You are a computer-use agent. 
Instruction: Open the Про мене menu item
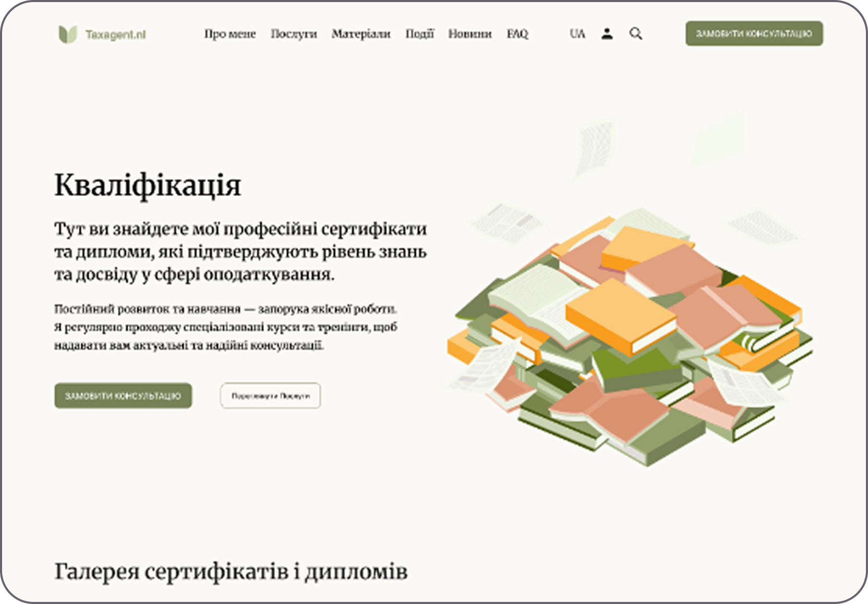click(x=230, y=34)
